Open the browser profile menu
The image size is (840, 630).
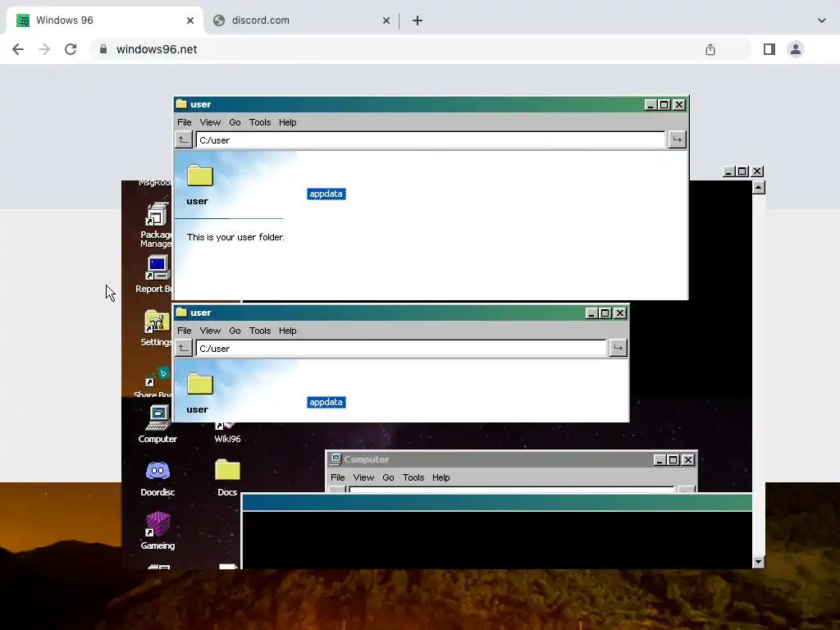click(796, 49)
